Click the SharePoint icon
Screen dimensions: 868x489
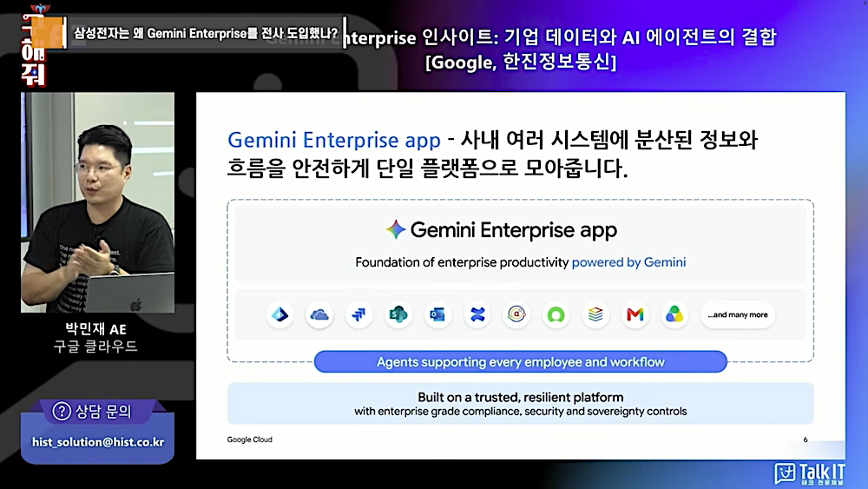click(398, 314)
